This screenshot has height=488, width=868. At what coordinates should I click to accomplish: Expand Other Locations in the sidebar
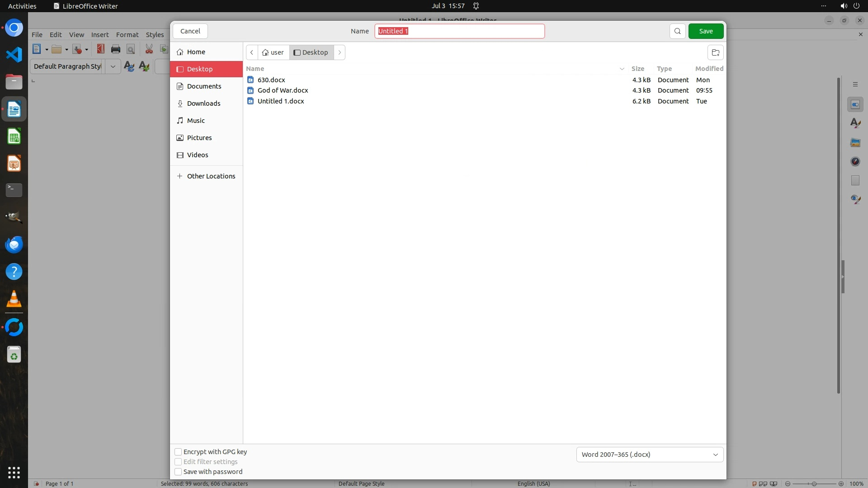point(211,176)
